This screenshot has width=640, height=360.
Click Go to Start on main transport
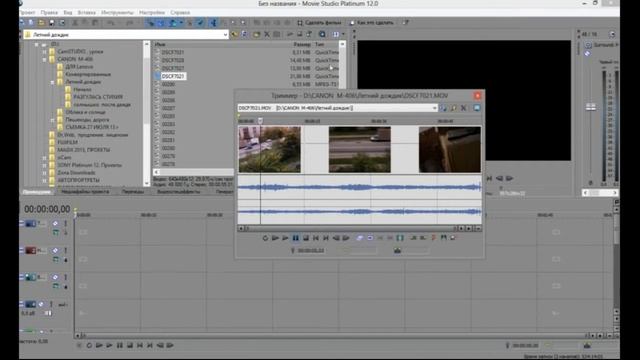tap(140, 345)
